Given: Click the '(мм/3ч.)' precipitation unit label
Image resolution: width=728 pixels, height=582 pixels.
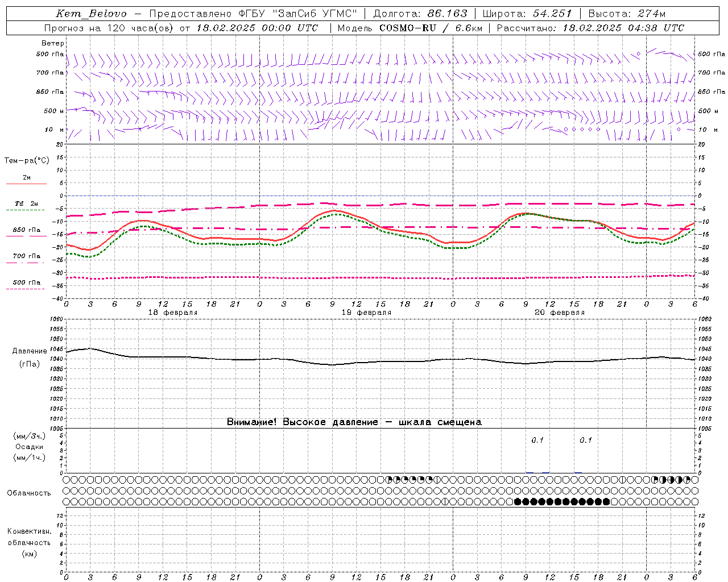Looking at the screenshot, I should point(30,436).
